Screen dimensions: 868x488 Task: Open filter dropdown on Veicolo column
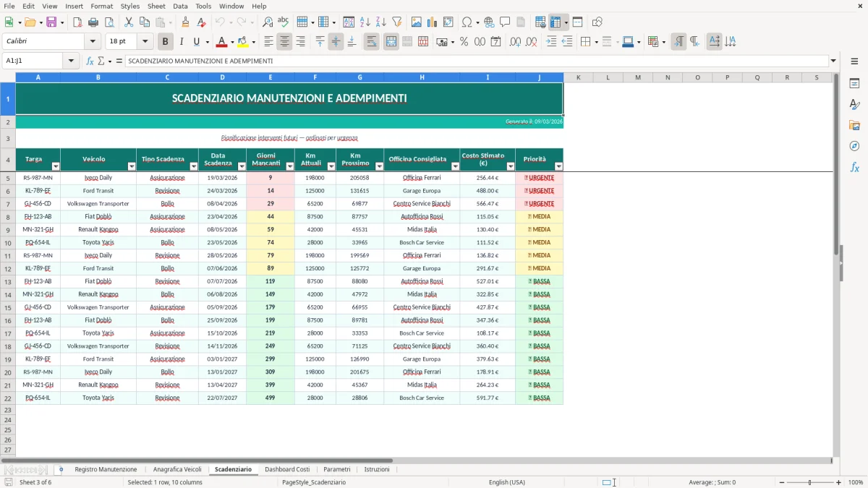132,166
